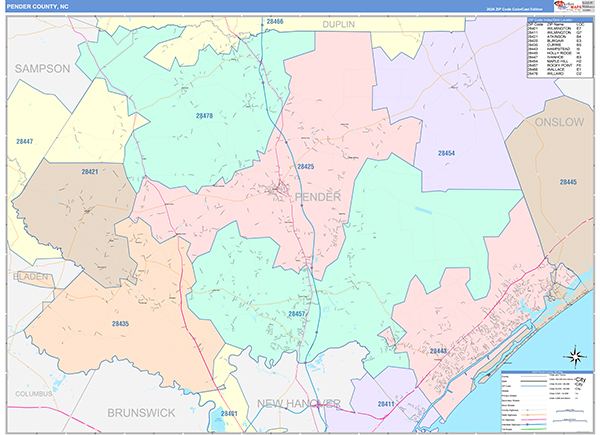Click ZIP code 28411 map label

pyautogui.click(x=386, y=404)
